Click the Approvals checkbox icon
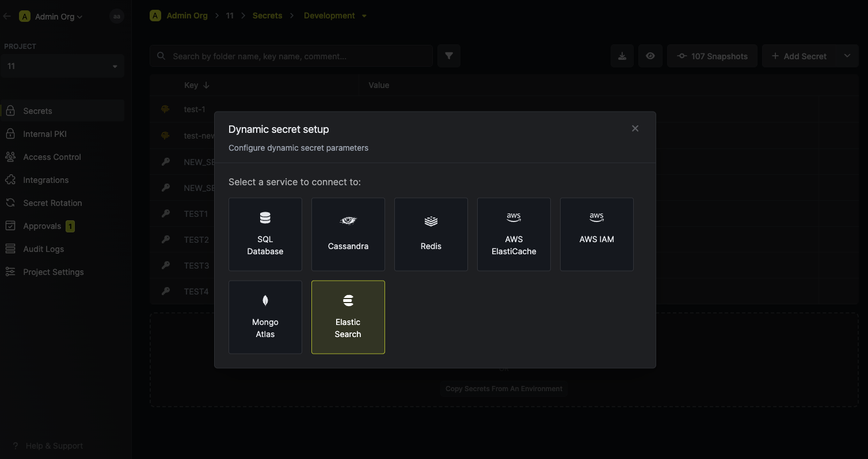Viewport: 868px width, 459px height. [x=10, y=225]
